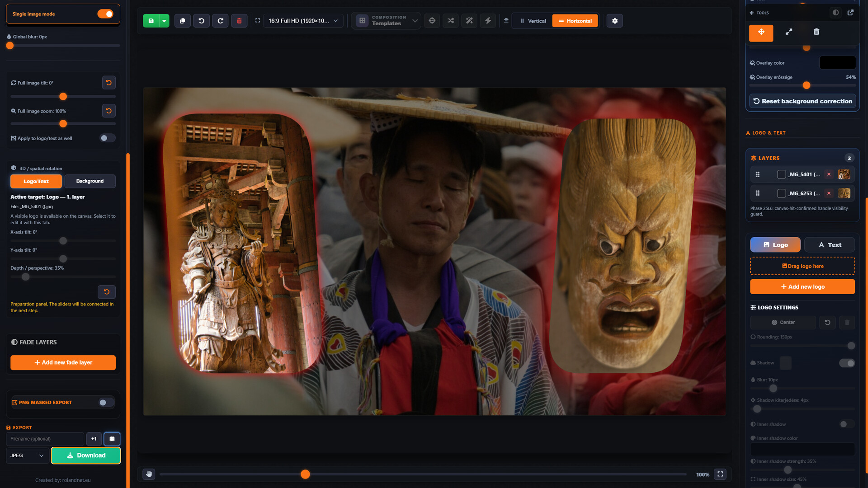Click the _MG_5401 layer thumbnail
Viewport: 868px width, 488px height.
pos(844,174)
